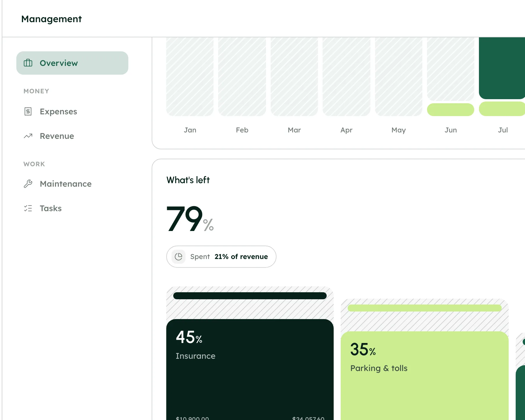Viewport: 525px width, 420px height.
Task: Click the Apr bar in chart
Action: (x=346, y=76)
